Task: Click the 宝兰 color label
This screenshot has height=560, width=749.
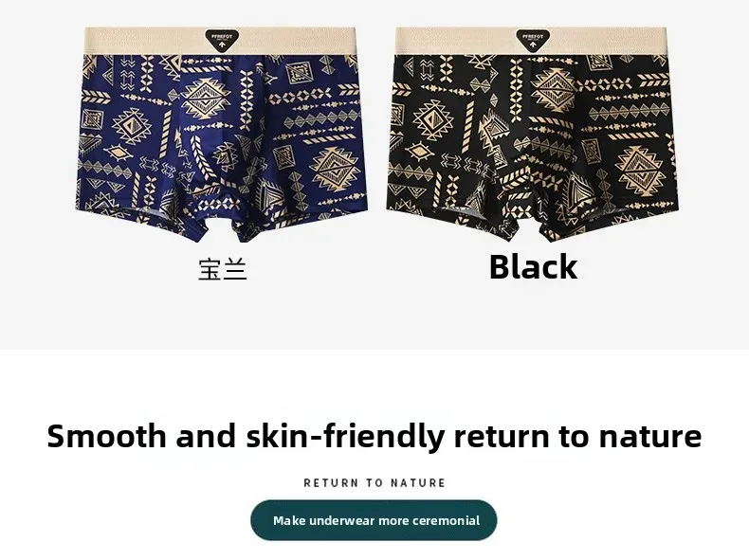Action: tap(223, 269)
